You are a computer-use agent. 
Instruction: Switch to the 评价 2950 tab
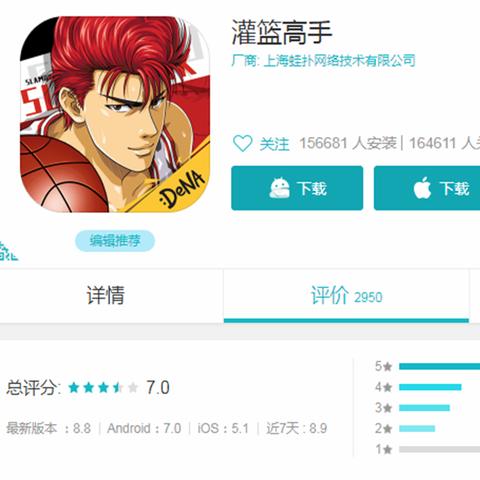click(347, 295)
